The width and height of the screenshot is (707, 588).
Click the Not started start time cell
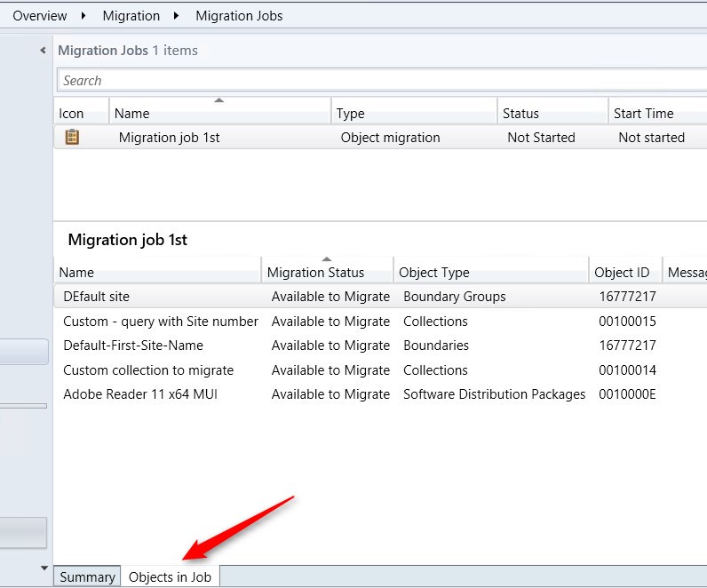tap(652, 137)
